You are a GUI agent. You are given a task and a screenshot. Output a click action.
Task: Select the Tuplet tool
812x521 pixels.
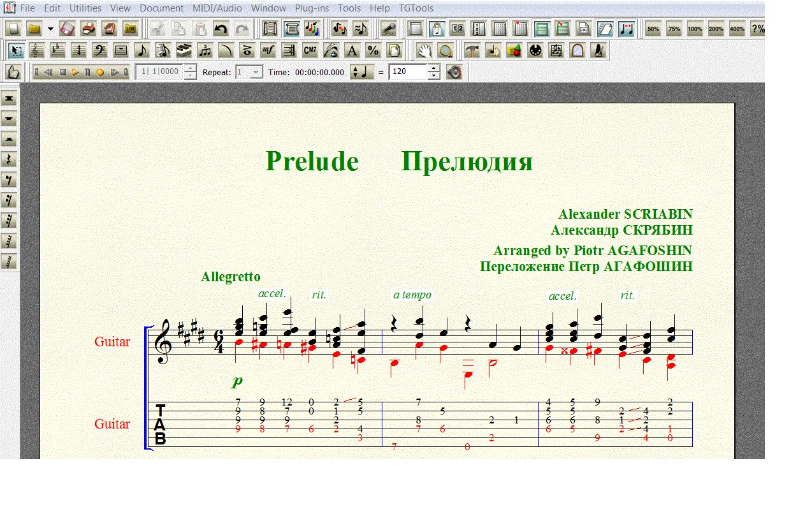(205, 50)
